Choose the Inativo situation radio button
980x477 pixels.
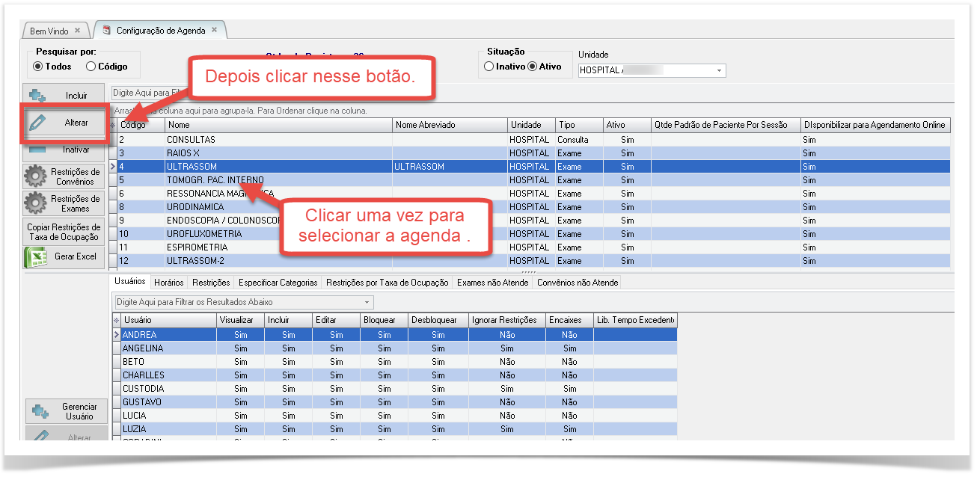click(489, 67)
